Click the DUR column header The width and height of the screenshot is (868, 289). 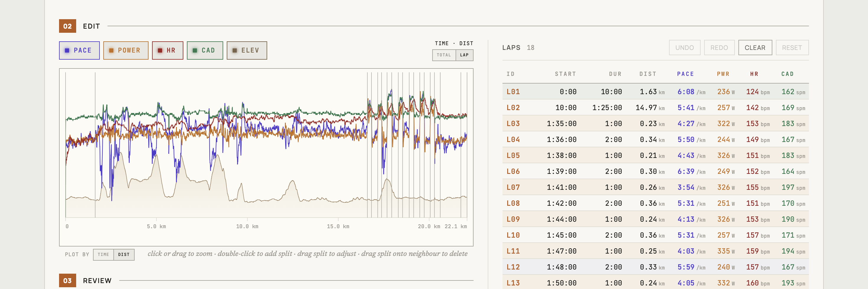click(615, 74)
